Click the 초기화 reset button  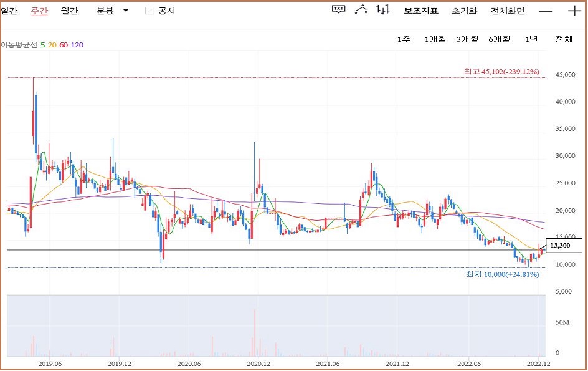coord(464,11)
